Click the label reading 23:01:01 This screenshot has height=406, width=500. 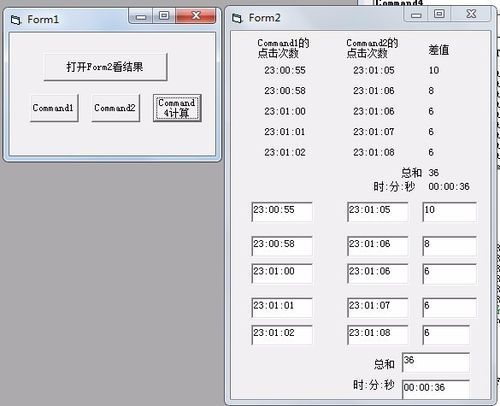pos(285,132)
